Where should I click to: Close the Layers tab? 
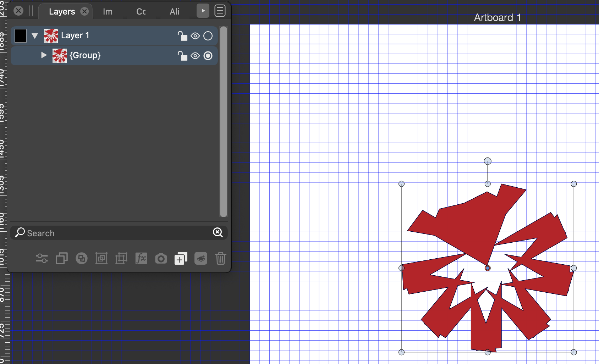[84, 11]
